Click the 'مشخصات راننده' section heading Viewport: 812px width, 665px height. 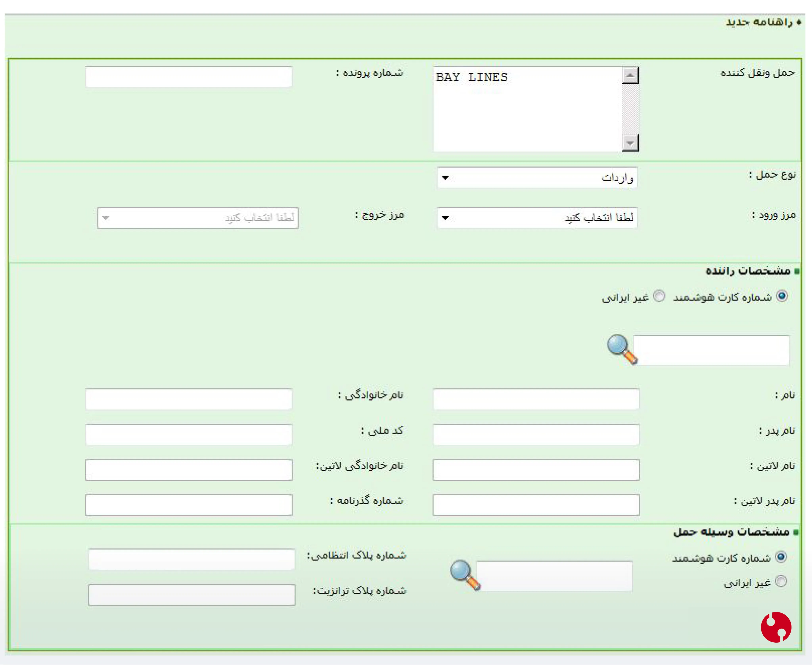748,271
